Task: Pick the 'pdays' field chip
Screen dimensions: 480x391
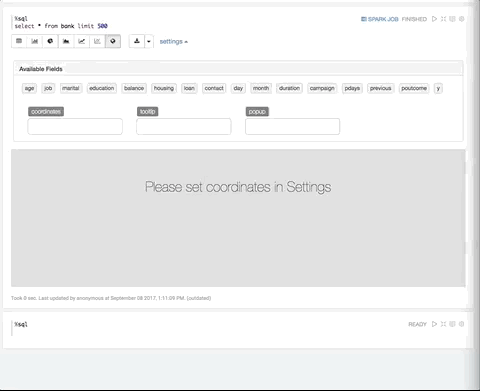Action: [352, 88]
